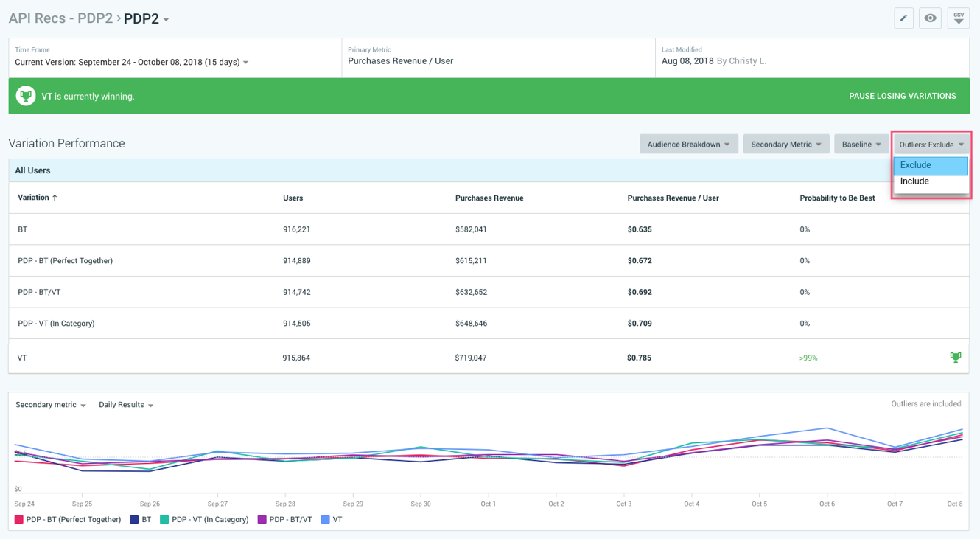
Task: Click Pause Losing Variations
Action: click(x=903, y=96)
